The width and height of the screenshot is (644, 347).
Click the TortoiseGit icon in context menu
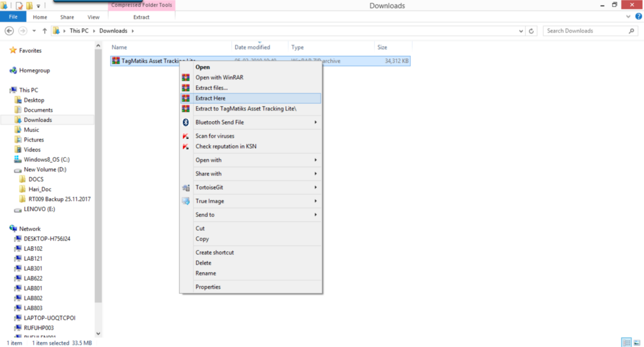point(186,187)
